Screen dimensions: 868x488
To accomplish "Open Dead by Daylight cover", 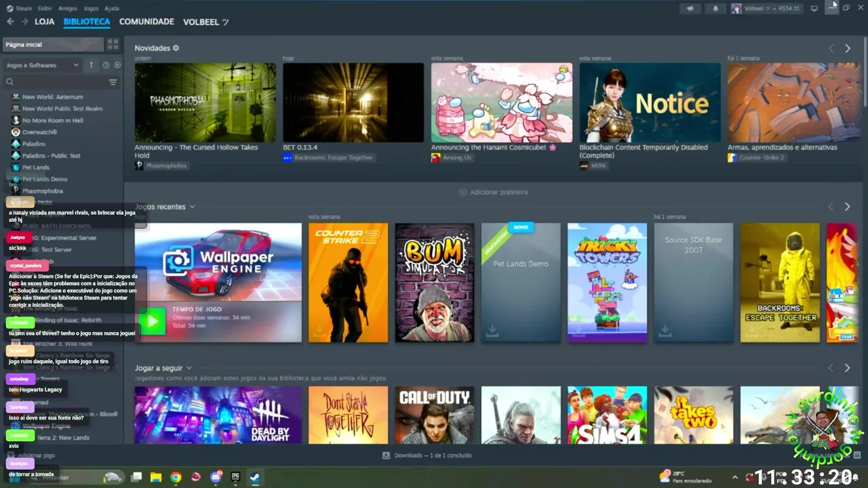I will (218, 415).
